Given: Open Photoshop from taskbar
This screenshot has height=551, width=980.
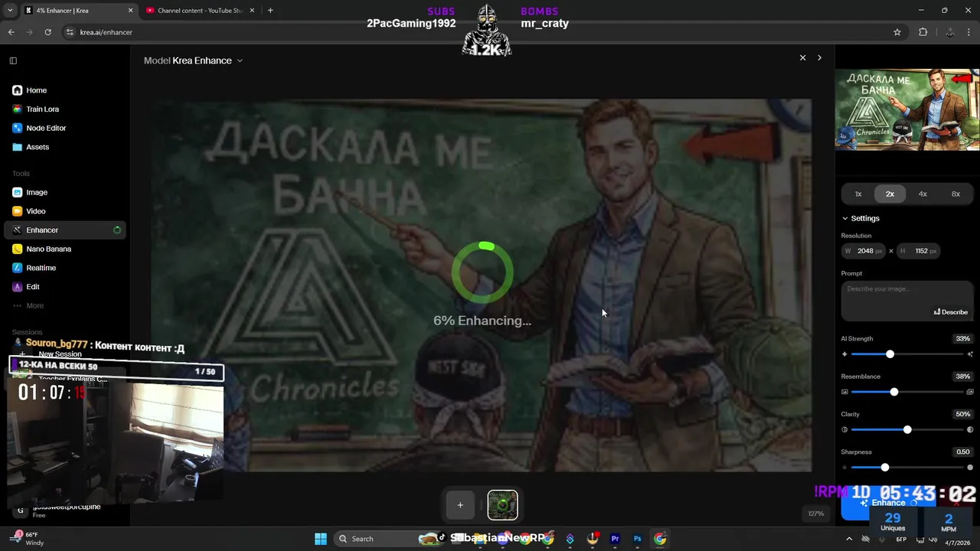Looking at the screenshot, I should (x=637, y=539).
